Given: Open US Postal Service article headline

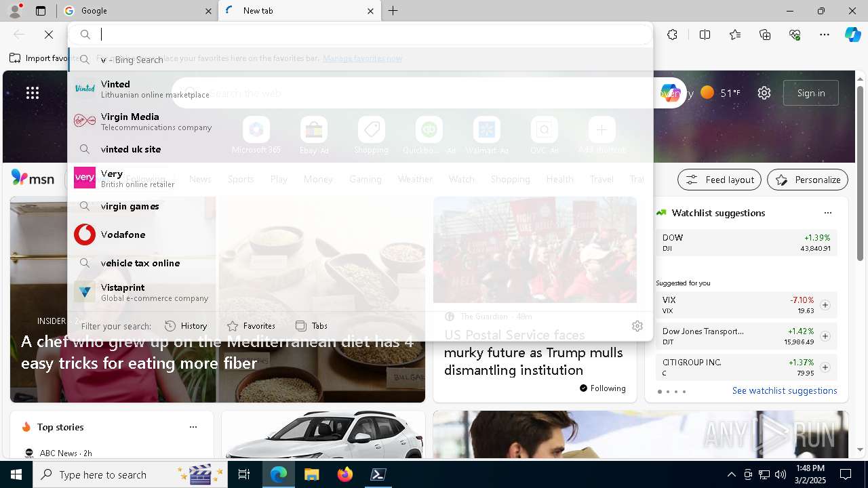Looking at the screenshot, I should click(x=533, y=352).
